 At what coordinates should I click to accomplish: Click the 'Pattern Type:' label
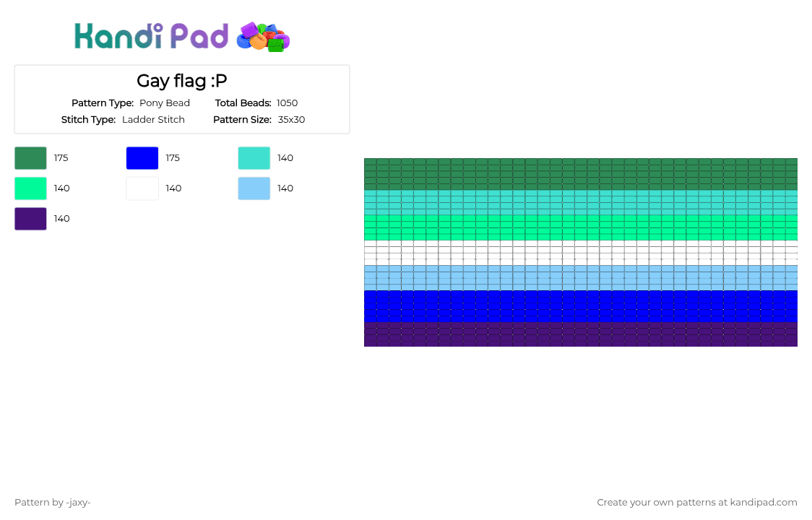[x=103, y=103]
